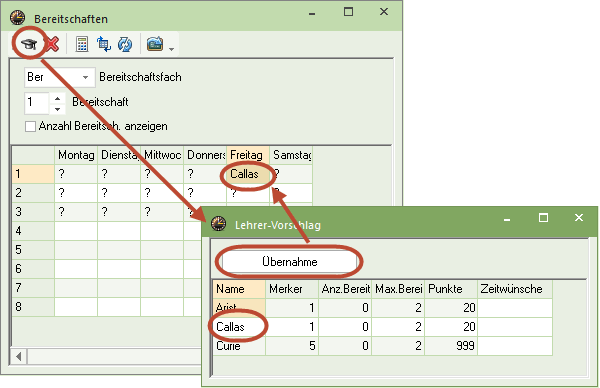Screen dimensions: 600x388
Task: Sort by the Name column header
Action: coord(239,289)
